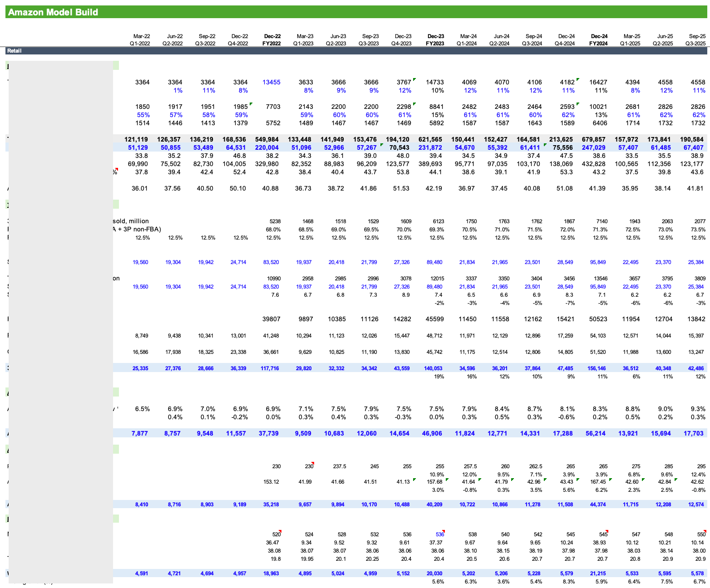Select the 'Retail' section header row
This screenshot has width=710, height=588.
[x=356, y=51]
